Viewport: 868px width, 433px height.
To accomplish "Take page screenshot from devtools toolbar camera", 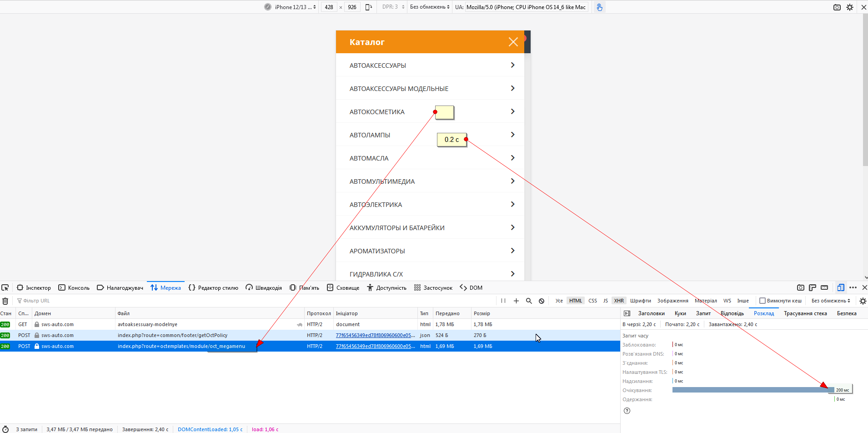I will (801, 287).
